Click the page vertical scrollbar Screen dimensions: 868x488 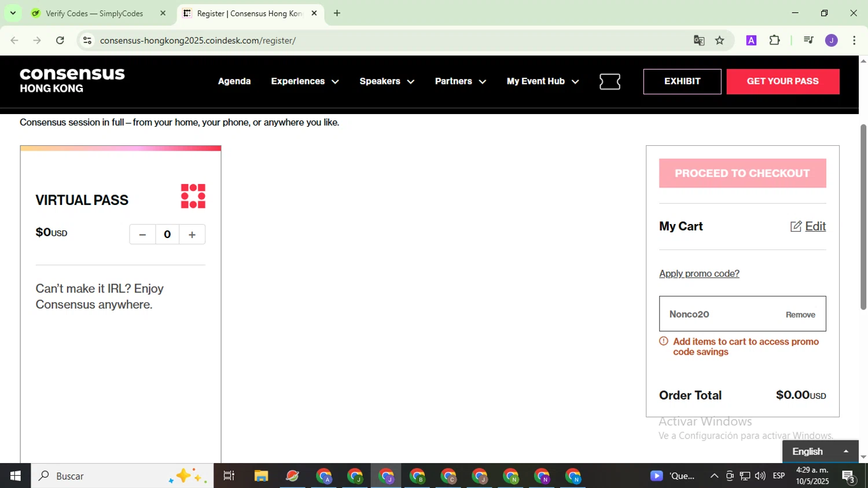(x=863, y=217)
